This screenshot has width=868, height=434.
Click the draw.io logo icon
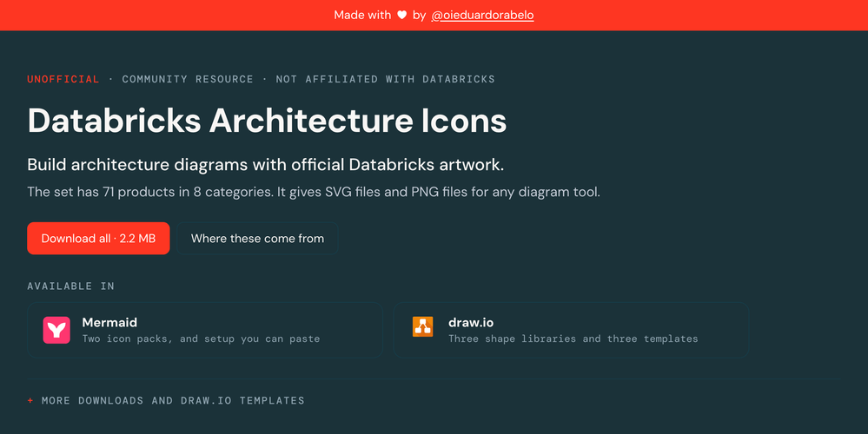[x=423, y=326]
